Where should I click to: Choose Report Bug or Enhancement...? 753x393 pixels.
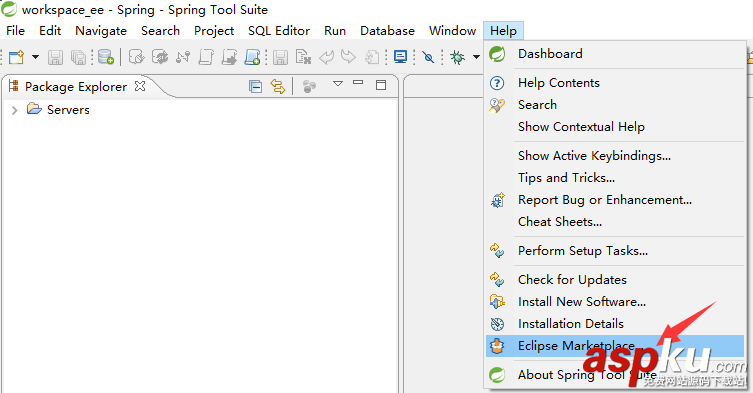tap(615, 200)
